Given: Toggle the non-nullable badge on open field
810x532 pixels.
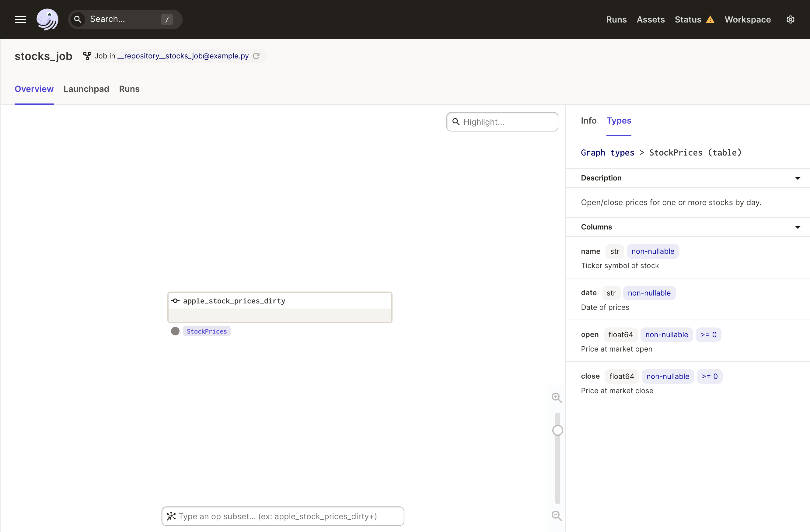Looking at the screenshot, I should [666, 334].
